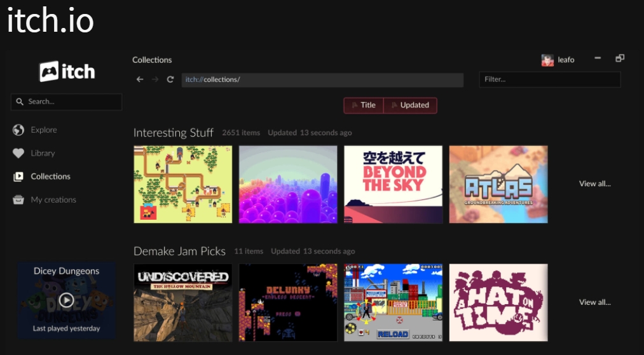Viewport: 644px width, 355px height.
Task: Click leafo's profile avatar
Action: [x=547, y=60]
